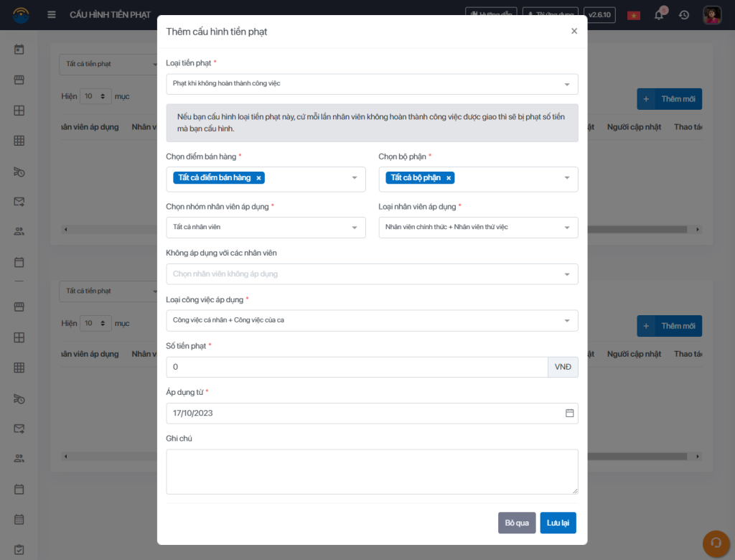The width and height of the screenshot is (735, 560).
Task: Remove the 'Tất cả bộ phận' tag
Action: point(449,178)
